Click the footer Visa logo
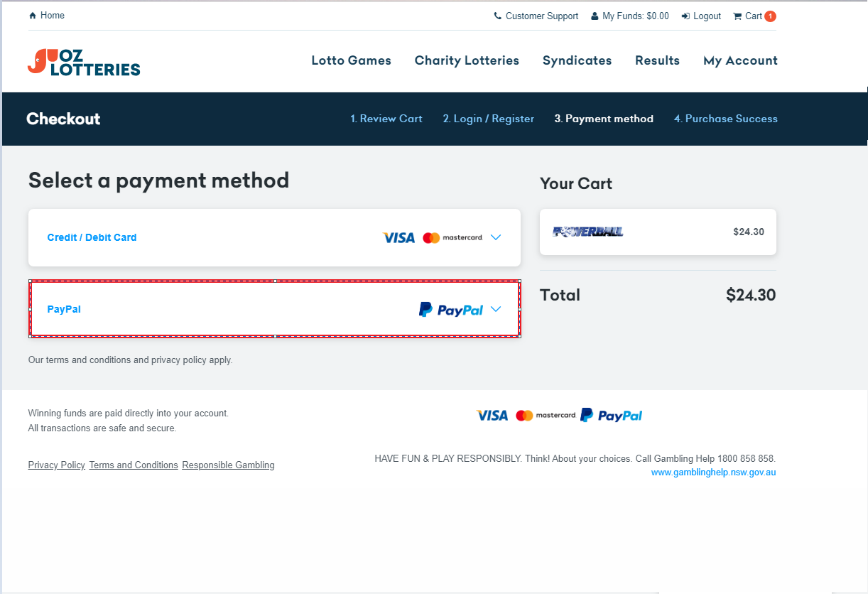This screenshot has height=594, width=868. point(492,416)
